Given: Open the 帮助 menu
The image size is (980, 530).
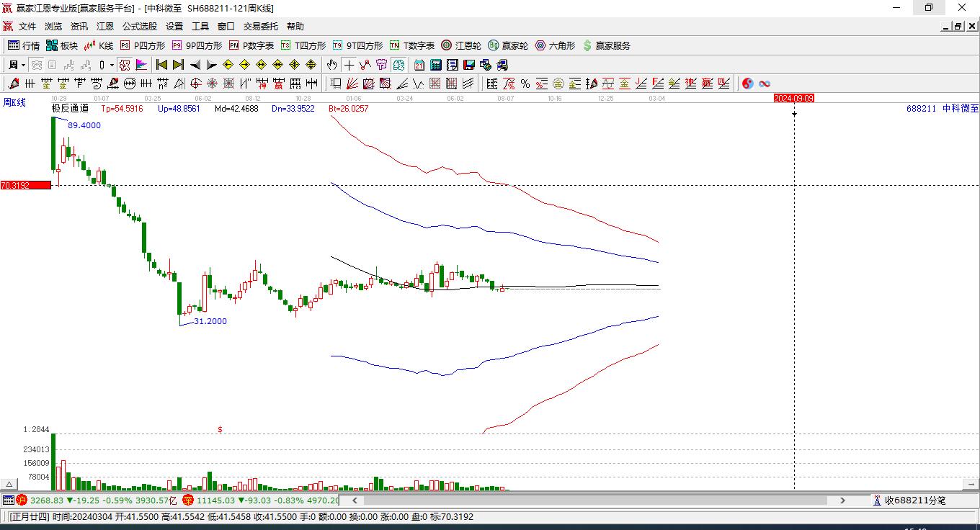Looking at the screenshot, I should 295,27.
